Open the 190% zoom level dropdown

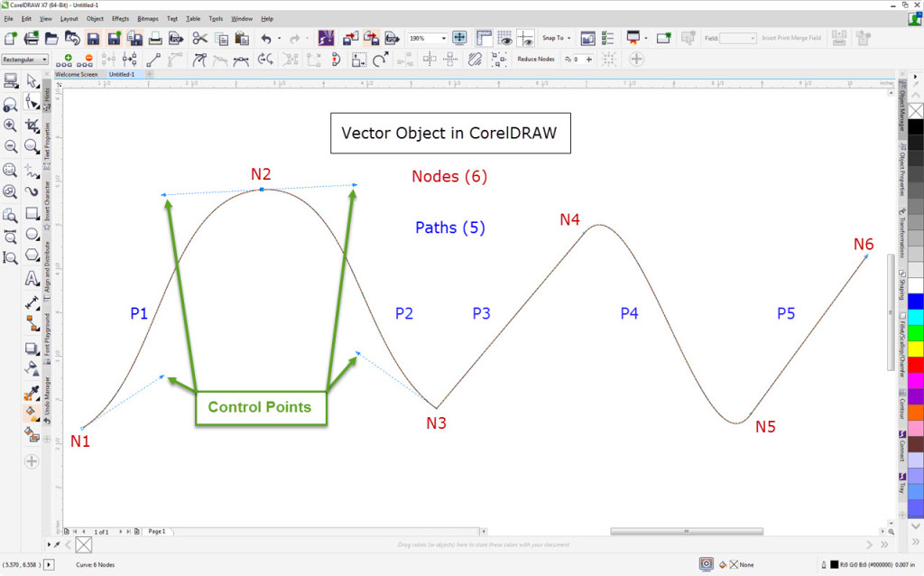coord(444,38)
